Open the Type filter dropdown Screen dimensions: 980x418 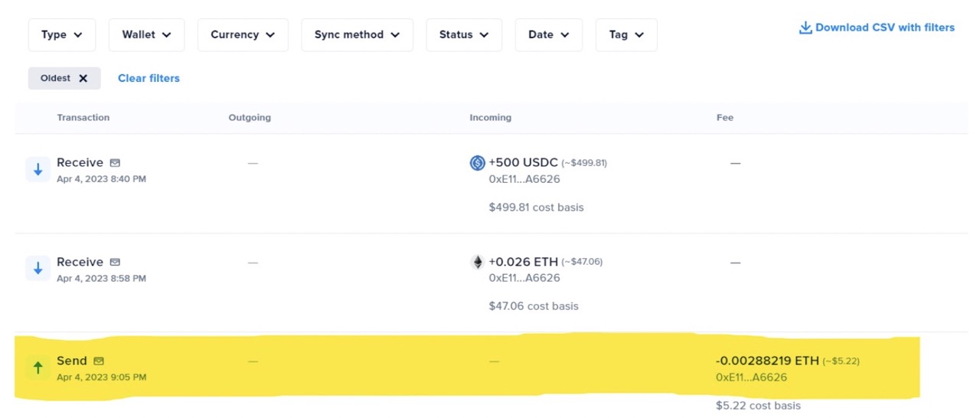click(x=62, y=35)
